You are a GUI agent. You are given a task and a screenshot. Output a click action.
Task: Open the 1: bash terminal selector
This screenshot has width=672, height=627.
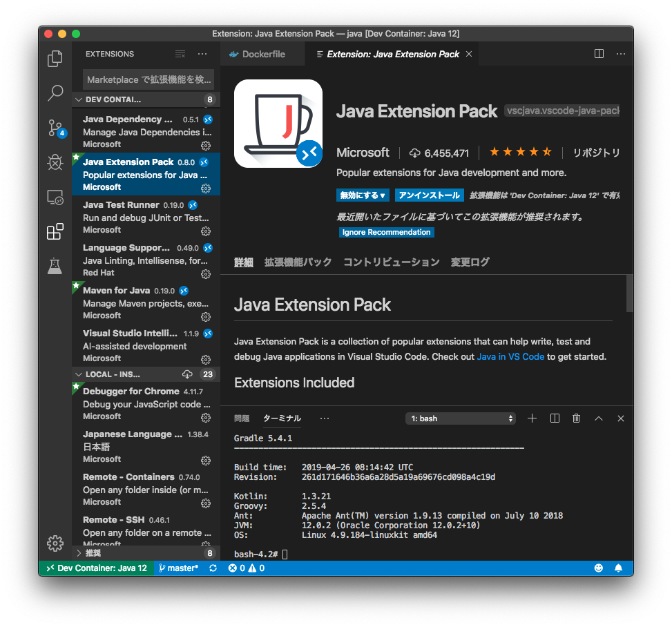tap(460, 418)
